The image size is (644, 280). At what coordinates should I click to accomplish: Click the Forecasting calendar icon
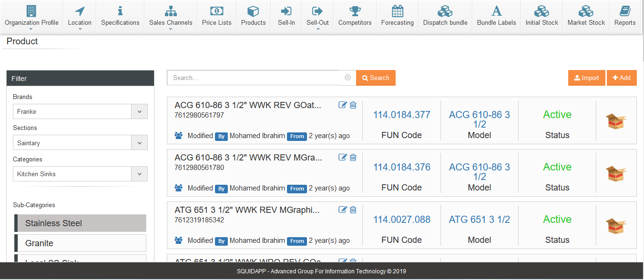click(x=398, y=11)
